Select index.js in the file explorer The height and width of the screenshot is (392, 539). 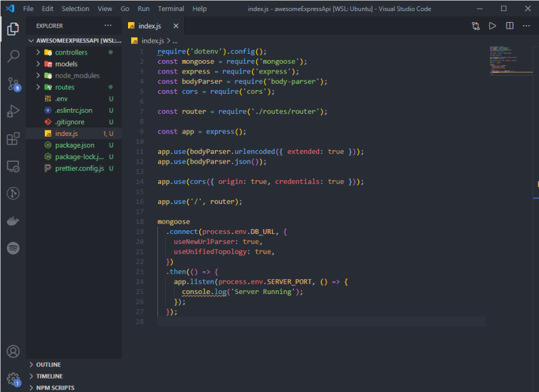coord(74,134)
